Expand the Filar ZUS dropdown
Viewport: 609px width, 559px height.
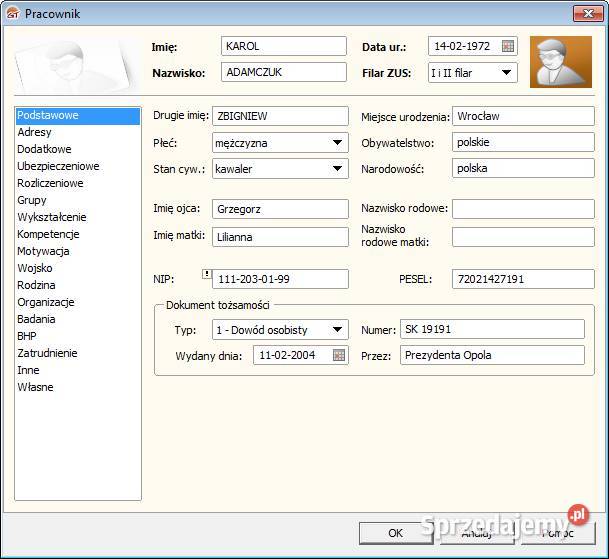pos(506,73)
